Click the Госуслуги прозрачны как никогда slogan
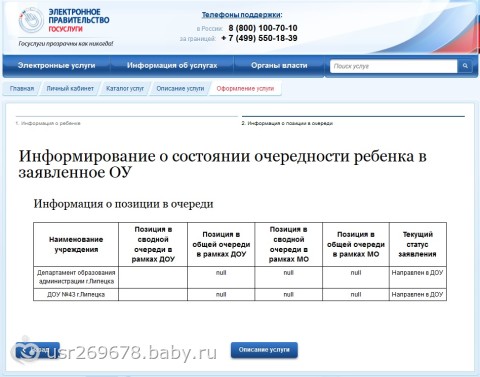 click(66, 44)
